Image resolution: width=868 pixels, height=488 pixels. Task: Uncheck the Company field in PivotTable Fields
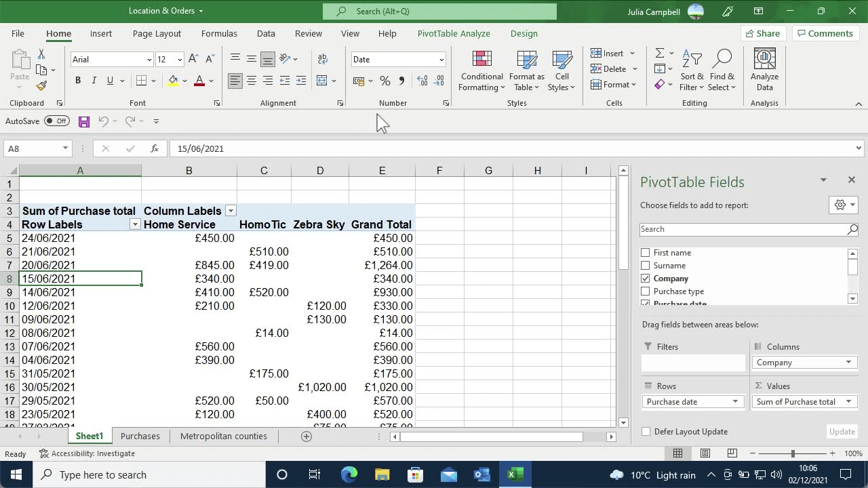(644, 278)
